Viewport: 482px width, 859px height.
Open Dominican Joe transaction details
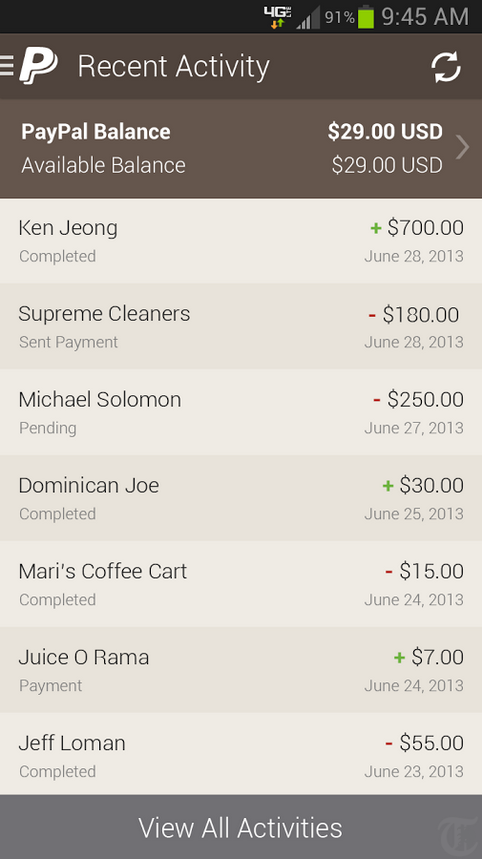point(241,498)
